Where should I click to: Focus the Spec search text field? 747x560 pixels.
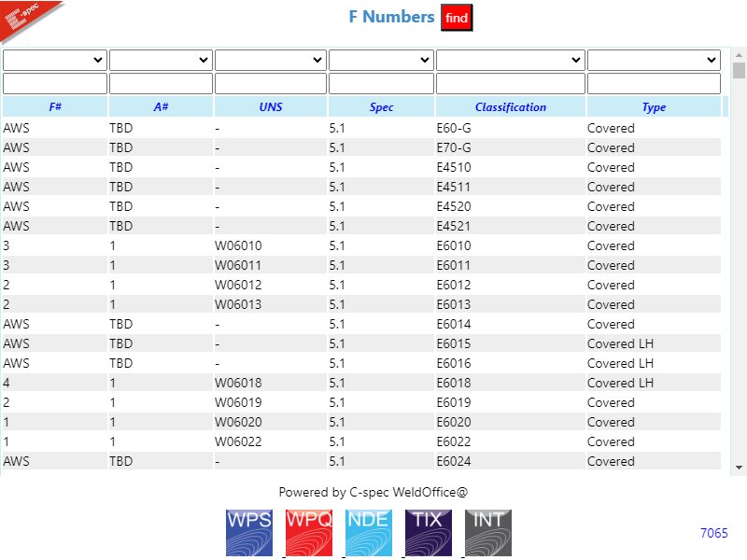coord(381,83)
